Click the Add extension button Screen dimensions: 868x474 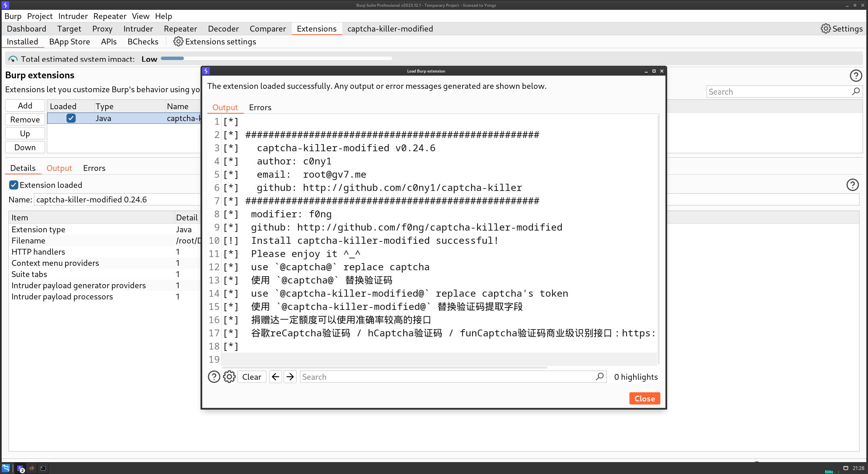click(25, 106)
